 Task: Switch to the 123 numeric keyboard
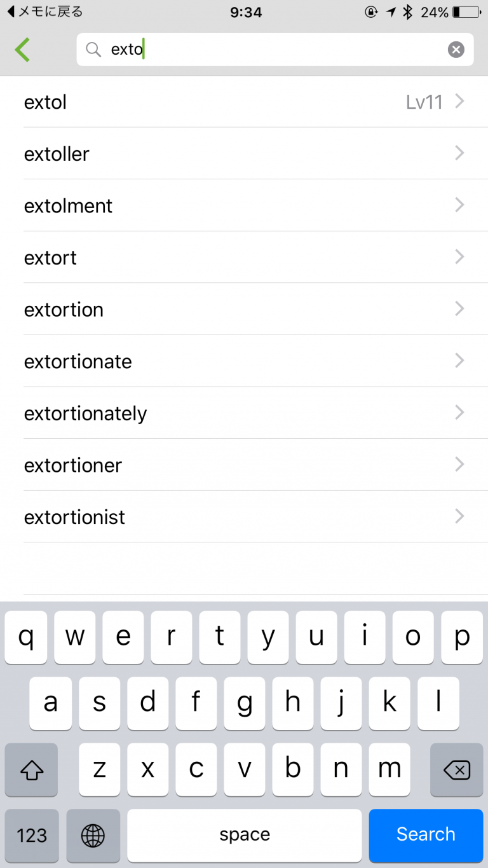pyautogui.click(x=32, y=835)
